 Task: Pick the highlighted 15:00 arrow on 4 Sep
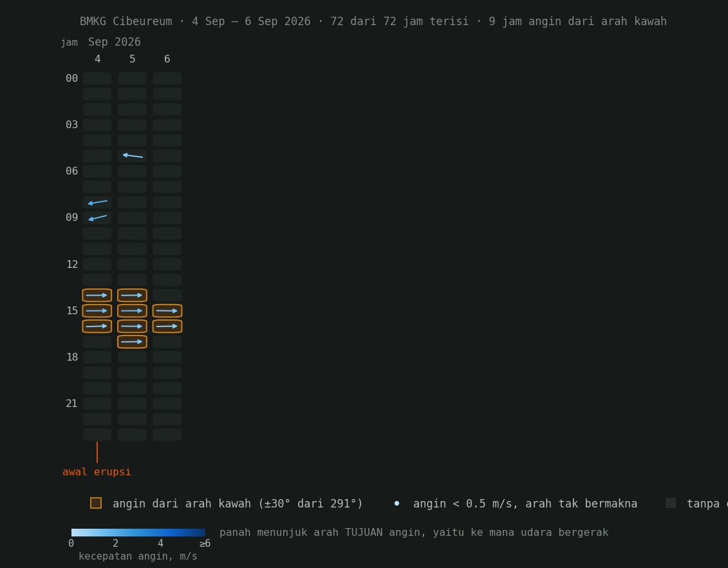click(97, 310)
